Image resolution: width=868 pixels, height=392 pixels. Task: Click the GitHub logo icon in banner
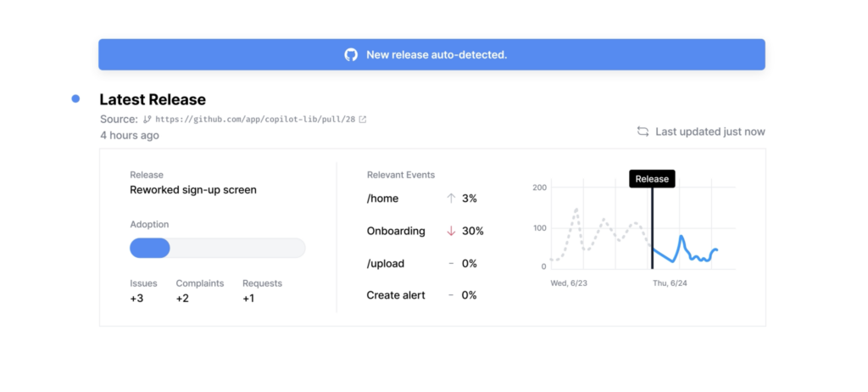[351, 54]
